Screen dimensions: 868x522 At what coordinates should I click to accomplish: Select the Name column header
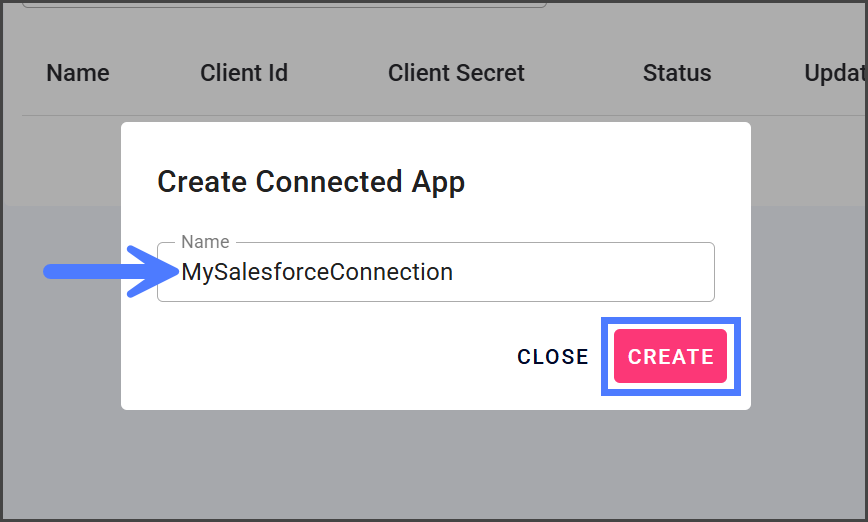78,73
